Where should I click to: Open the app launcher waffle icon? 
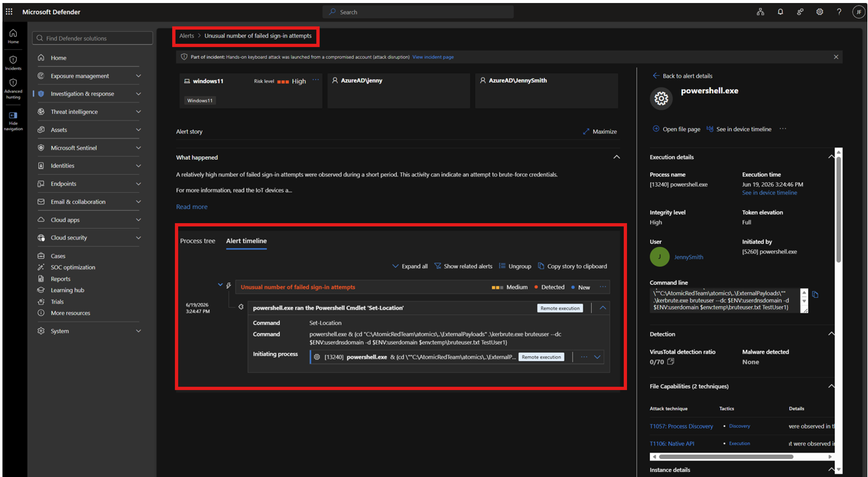[x=9, y=12]
